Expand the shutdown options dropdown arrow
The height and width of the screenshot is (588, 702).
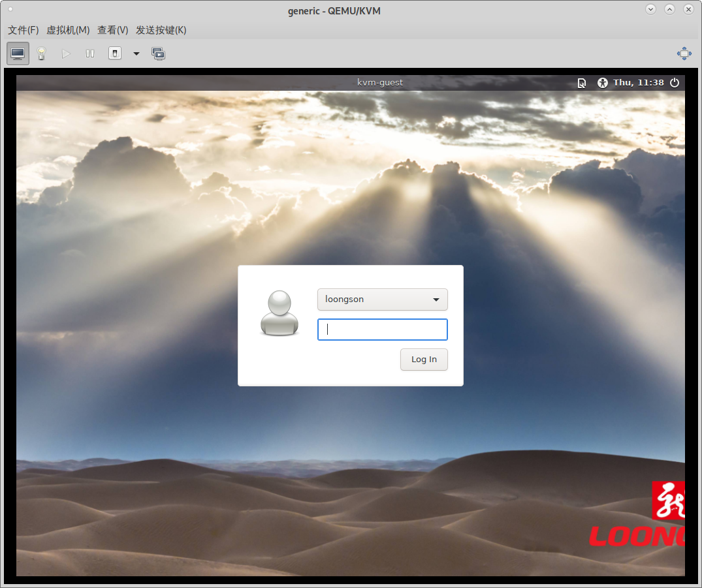pos(136,54)
